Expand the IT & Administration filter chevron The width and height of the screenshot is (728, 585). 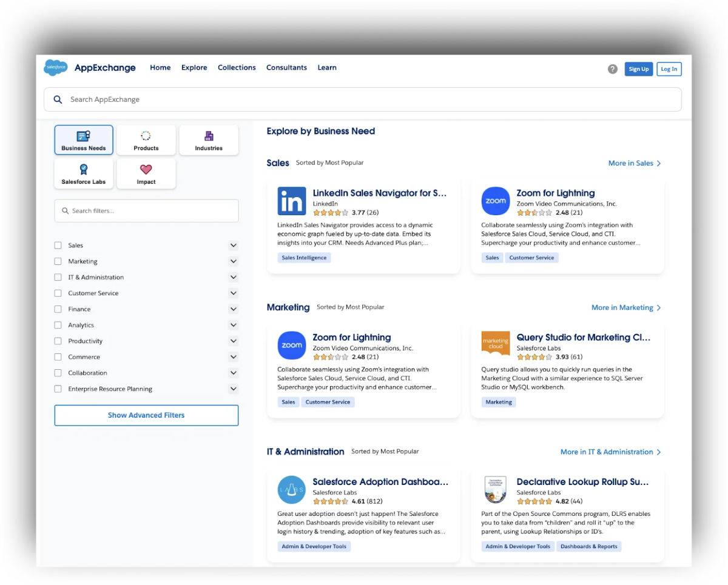point(234,277)
